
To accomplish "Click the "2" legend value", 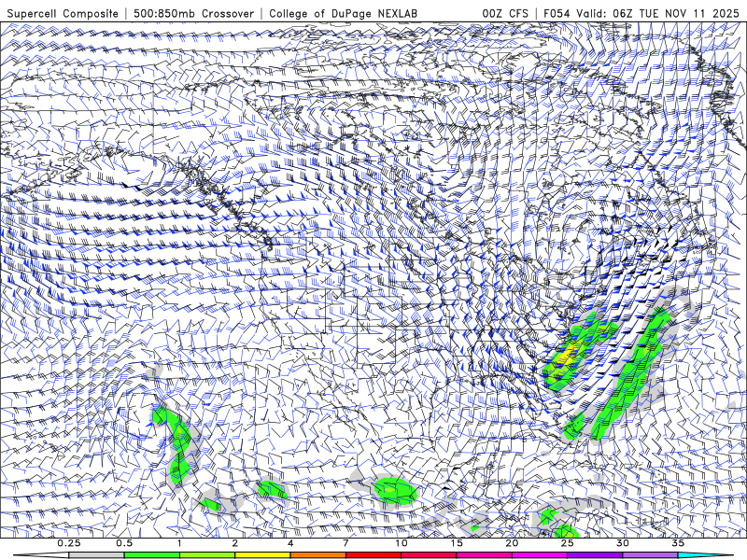I will point(235,543).
